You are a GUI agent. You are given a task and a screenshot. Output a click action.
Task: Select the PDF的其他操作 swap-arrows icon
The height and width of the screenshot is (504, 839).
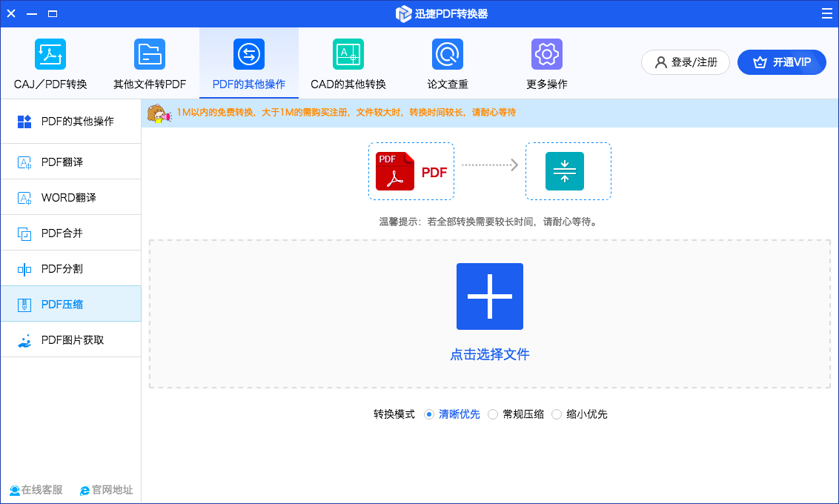249,54
